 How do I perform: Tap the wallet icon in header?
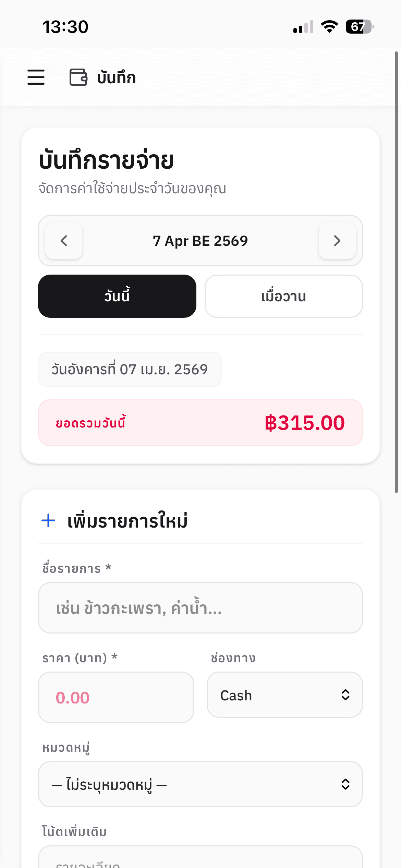click(78, 77)
